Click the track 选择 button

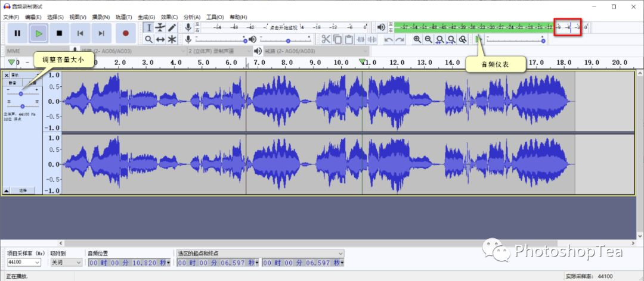pos(23,191)
